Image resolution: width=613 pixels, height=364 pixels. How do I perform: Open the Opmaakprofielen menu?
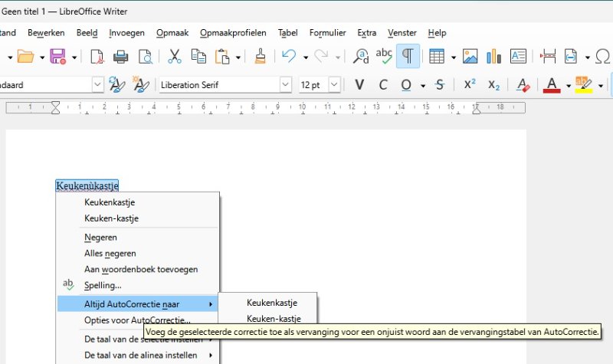click(x=233, y=33)
